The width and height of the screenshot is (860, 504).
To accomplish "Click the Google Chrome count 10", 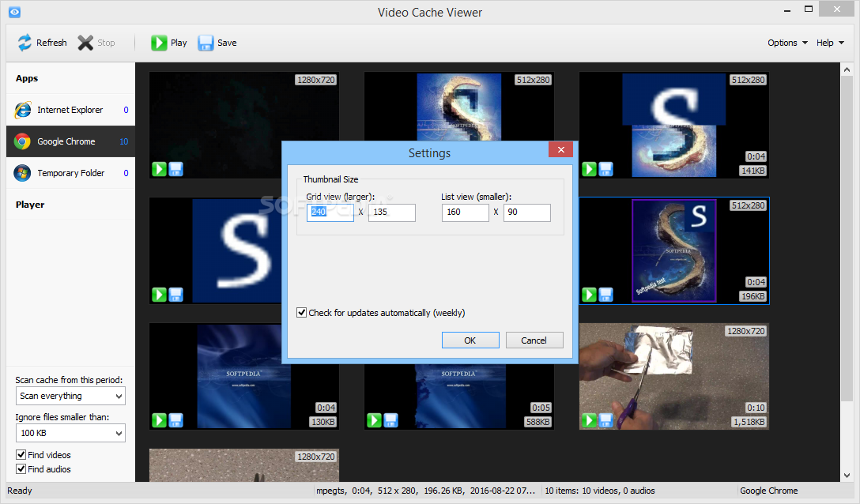I will [x=124, y=141].
